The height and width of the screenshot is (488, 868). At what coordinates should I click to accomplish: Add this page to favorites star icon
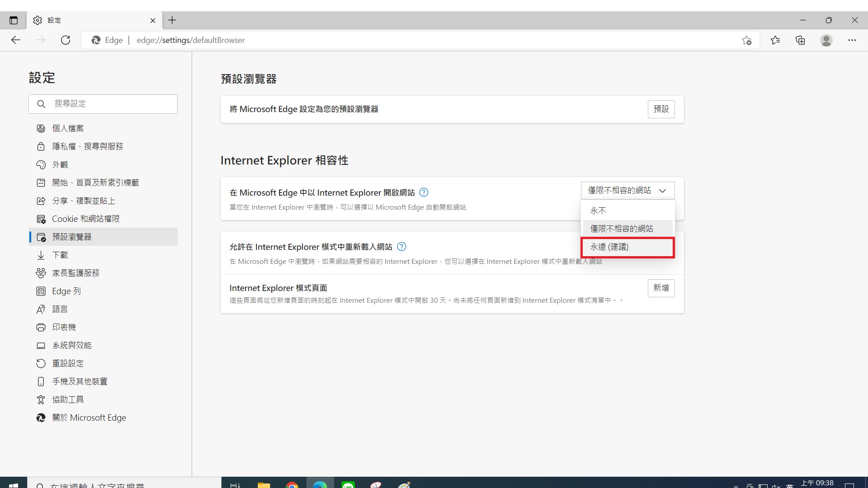point(747,40)
